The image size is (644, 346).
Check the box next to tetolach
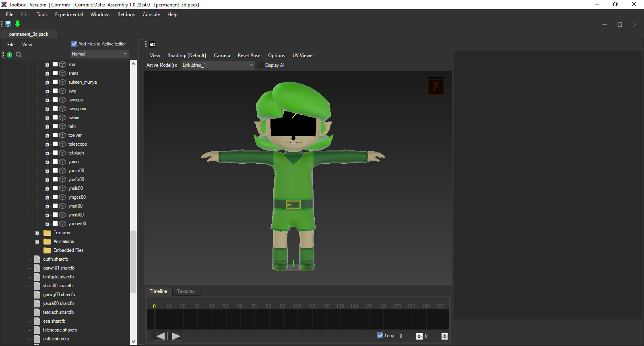(56, 153)
